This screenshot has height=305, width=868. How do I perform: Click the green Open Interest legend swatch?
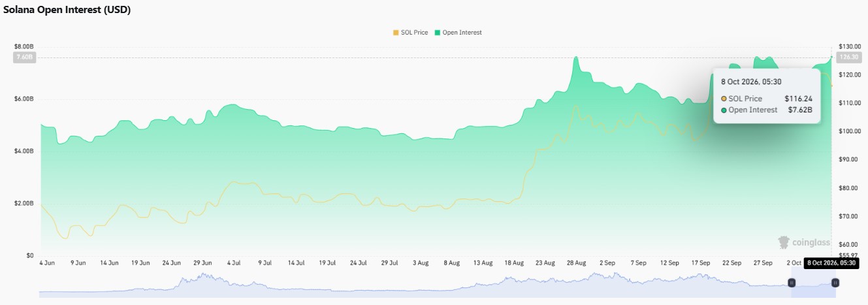tap(437, 33)
